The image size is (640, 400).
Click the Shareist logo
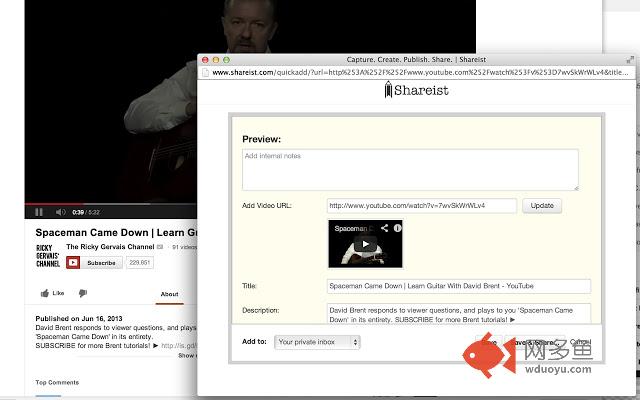click(416, 90)
